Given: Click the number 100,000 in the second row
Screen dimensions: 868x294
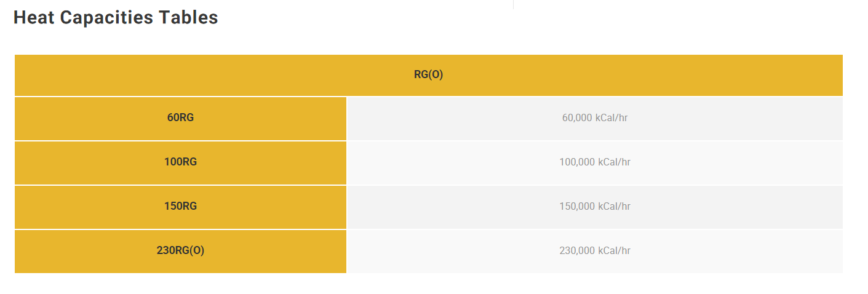Looking at the screenshot, I should pyautogui.click(x=577, y=162).
